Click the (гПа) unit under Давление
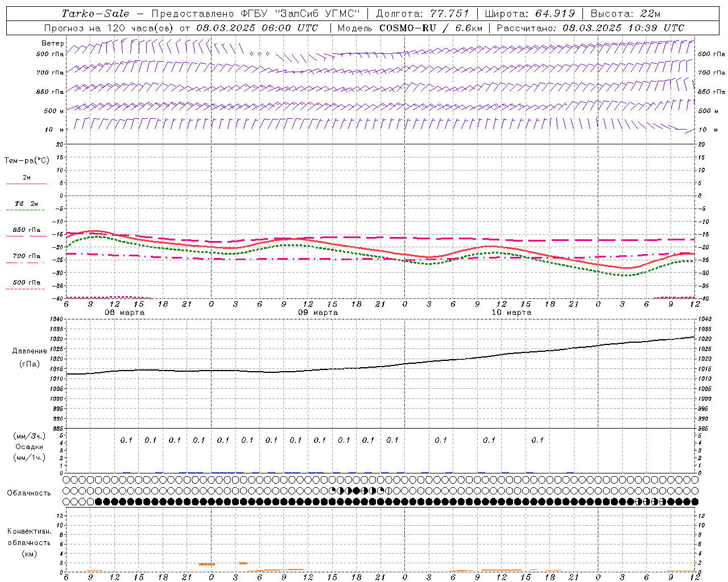The width and height of the screenshot is (728, 582). [30, 364]
